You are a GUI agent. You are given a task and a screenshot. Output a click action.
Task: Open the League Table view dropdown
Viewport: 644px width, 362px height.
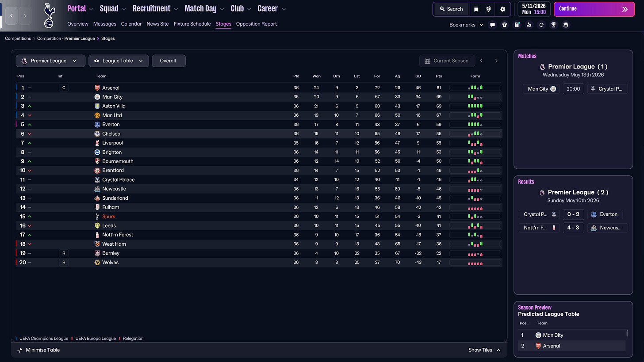pyautogui.click(x=118, y=61)
